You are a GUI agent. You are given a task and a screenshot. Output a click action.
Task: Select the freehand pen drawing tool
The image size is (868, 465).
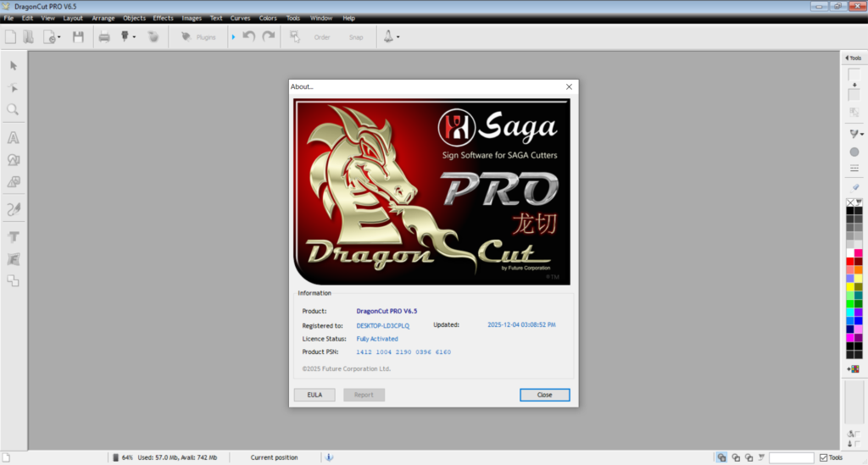(14, 208)
